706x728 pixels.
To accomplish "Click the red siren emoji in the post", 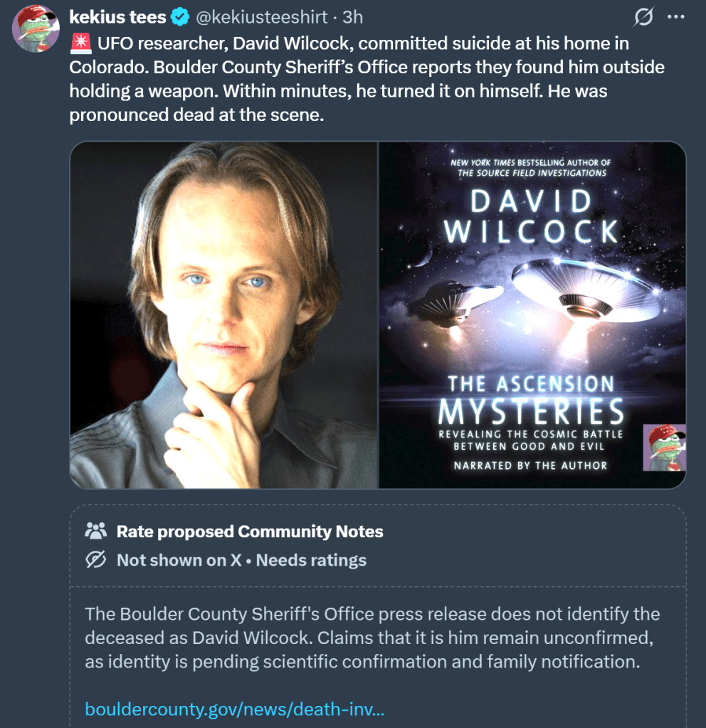I will (80, 43).
